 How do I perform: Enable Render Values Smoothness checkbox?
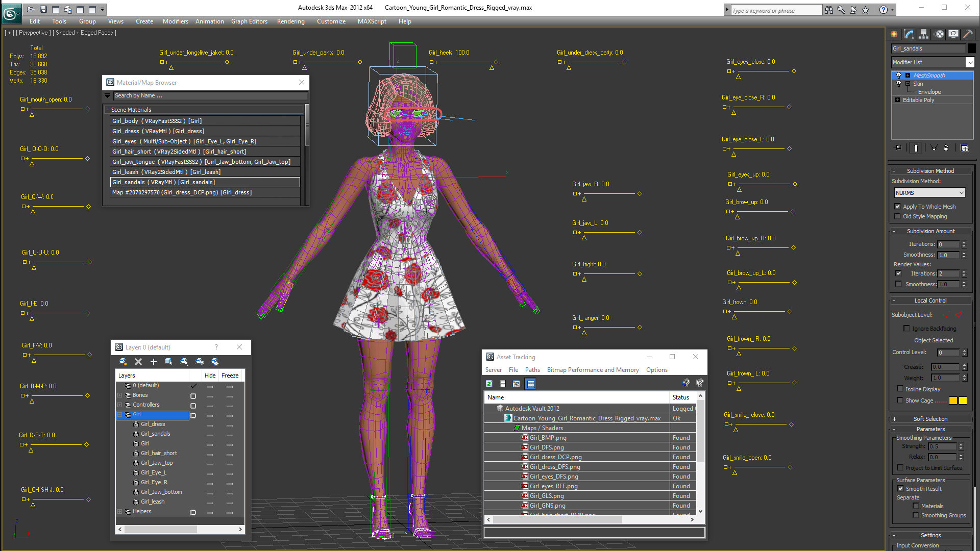coord(899,284)
